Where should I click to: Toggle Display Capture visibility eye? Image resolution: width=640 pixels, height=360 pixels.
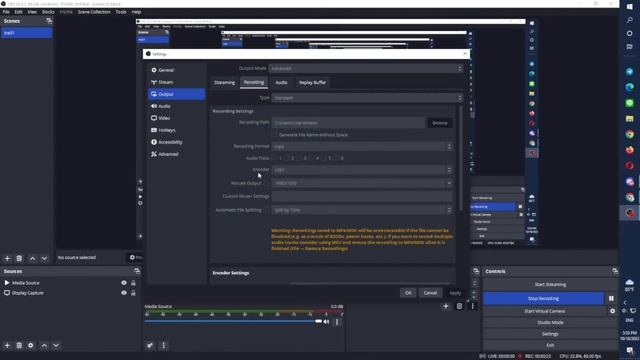coord(124,293)
